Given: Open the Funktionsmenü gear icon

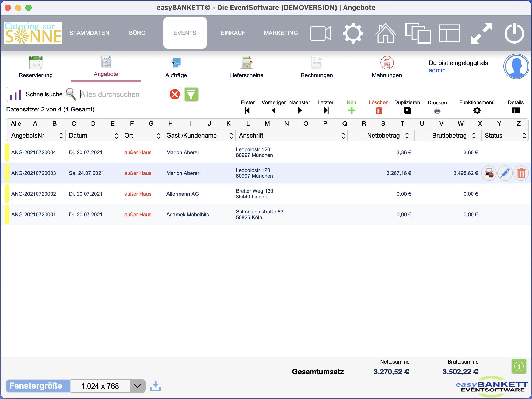Looking at the screenshot, I should (x=477, y=111).
